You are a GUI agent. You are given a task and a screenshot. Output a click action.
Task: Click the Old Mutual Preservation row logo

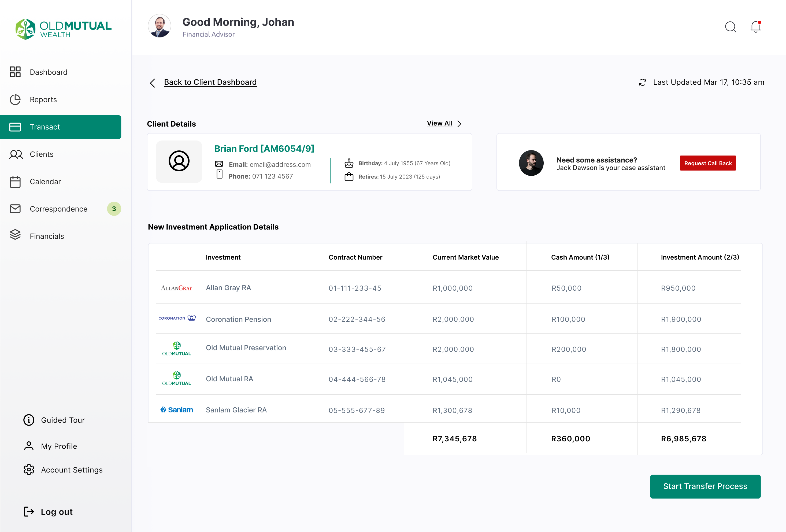177,348
